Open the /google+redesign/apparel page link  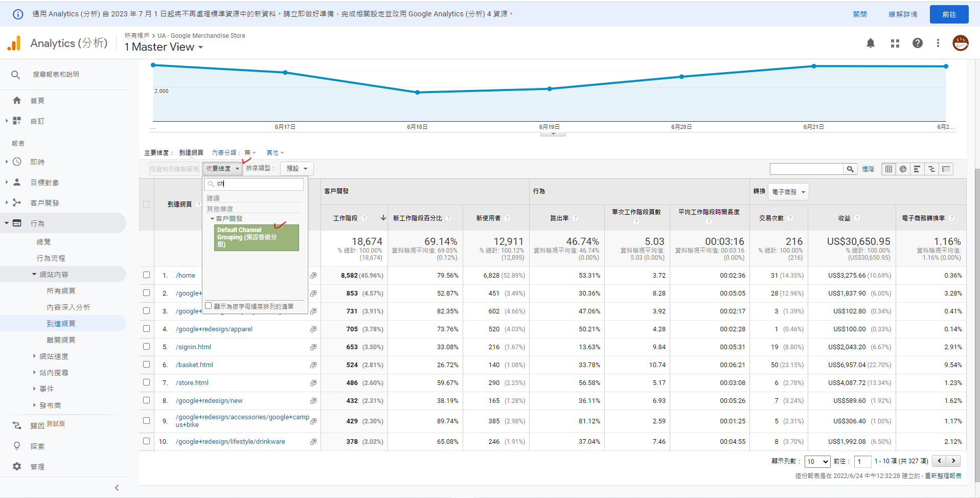[x=214, y=329]
